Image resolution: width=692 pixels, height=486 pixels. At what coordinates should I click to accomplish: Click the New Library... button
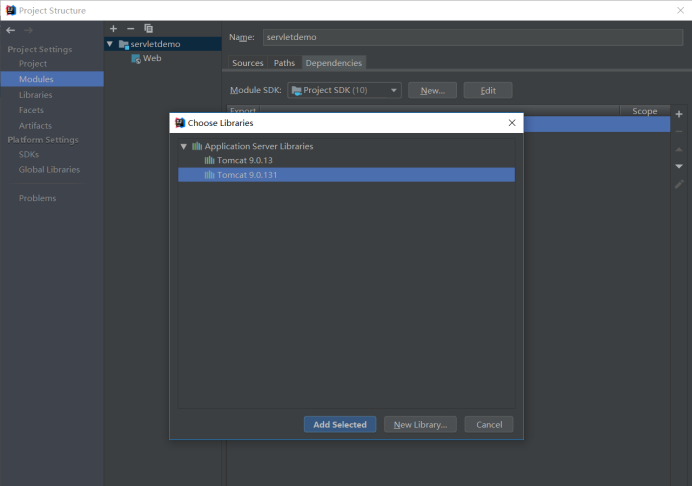(420, 424)
